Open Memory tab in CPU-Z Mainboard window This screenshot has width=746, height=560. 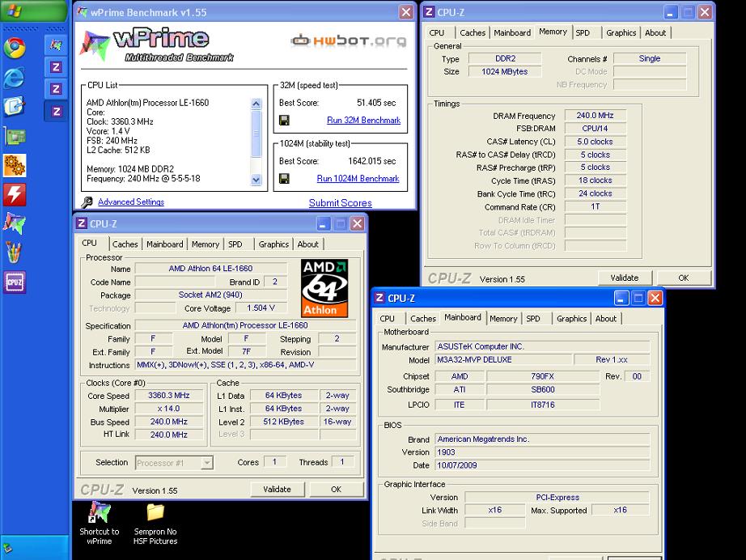(x=503, y=319)
